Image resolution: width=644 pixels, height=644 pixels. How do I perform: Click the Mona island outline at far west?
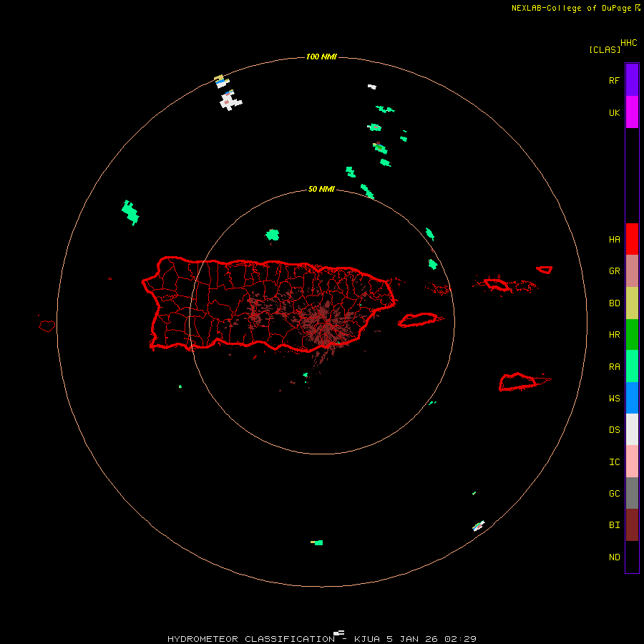pyautogui.click(x=47, y=326)
